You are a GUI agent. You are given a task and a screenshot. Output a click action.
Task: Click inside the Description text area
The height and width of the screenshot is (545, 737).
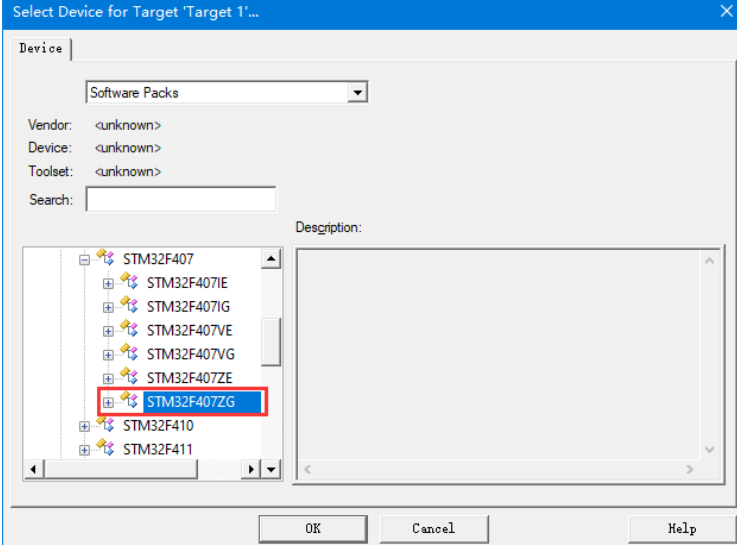pyautogui.click(x=499, y=355)
